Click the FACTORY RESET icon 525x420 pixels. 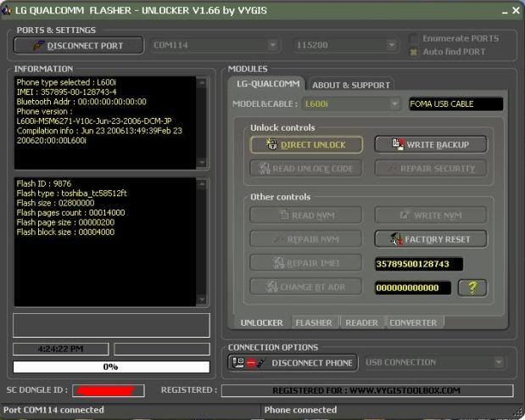pos(396,238)
